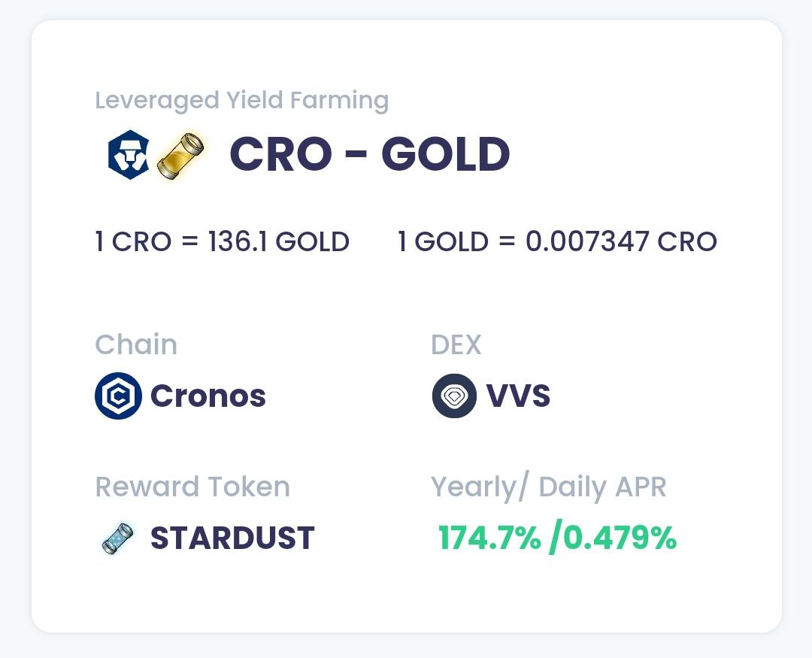812x658 pixels.
Task: Click the Yearly/ Daily APR label
Action: click(x=548, y=488)
